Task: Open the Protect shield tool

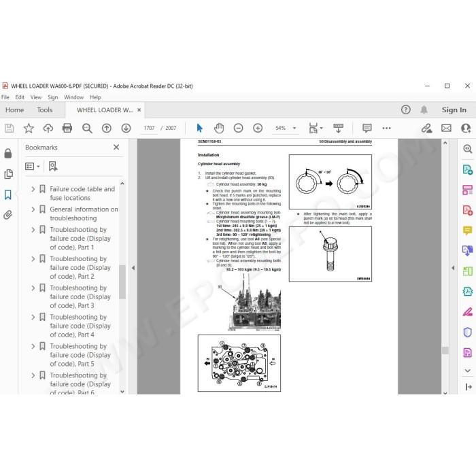Action: 468,332
